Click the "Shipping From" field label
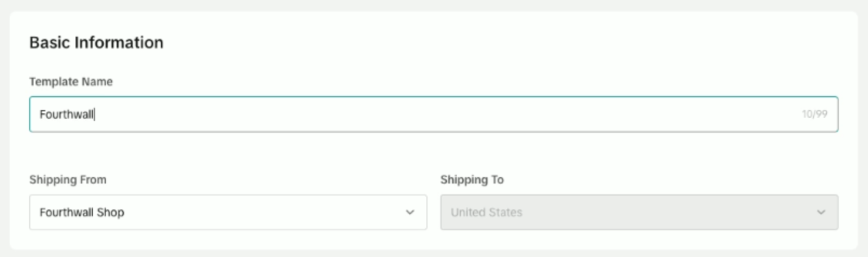Viewport: 868px width, 257px height. 68,179
